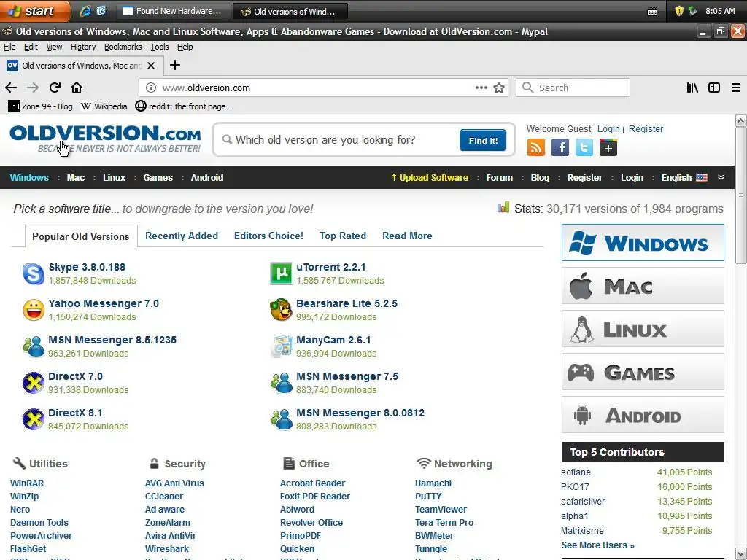Click the browser Search box

click(573, 87)
